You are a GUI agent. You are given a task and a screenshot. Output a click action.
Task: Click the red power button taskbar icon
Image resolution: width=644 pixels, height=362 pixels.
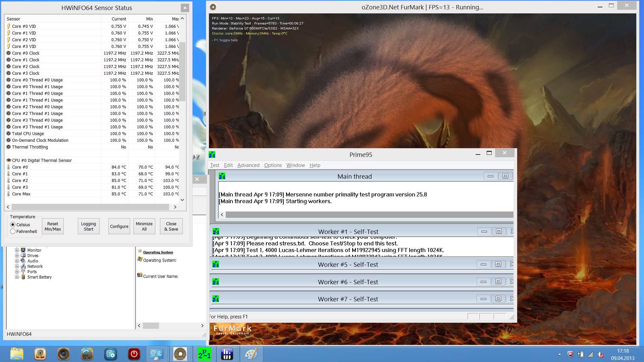(134, 354)
